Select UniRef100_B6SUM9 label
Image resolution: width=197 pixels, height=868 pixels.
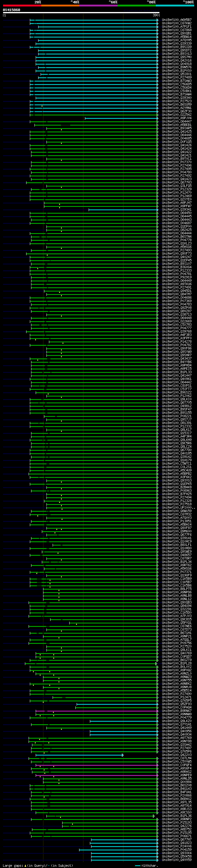pos(177,104)
